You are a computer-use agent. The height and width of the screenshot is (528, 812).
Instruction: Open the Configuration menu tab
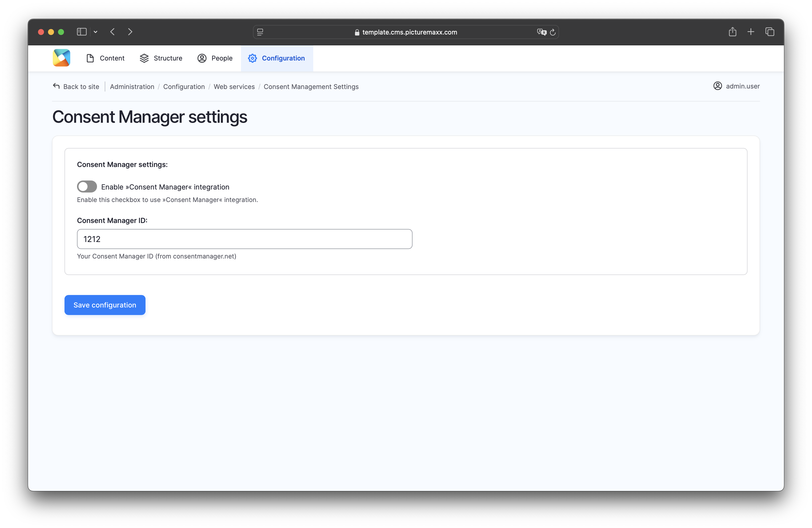[277, 58]
